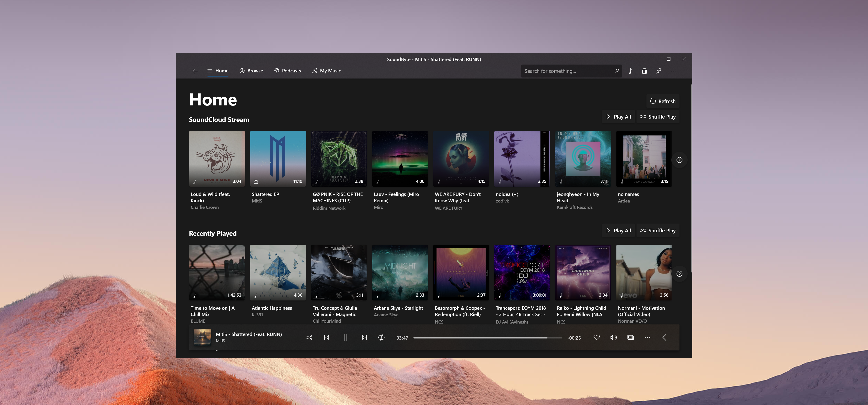Open the Podcasts tab

pos(288,71)
